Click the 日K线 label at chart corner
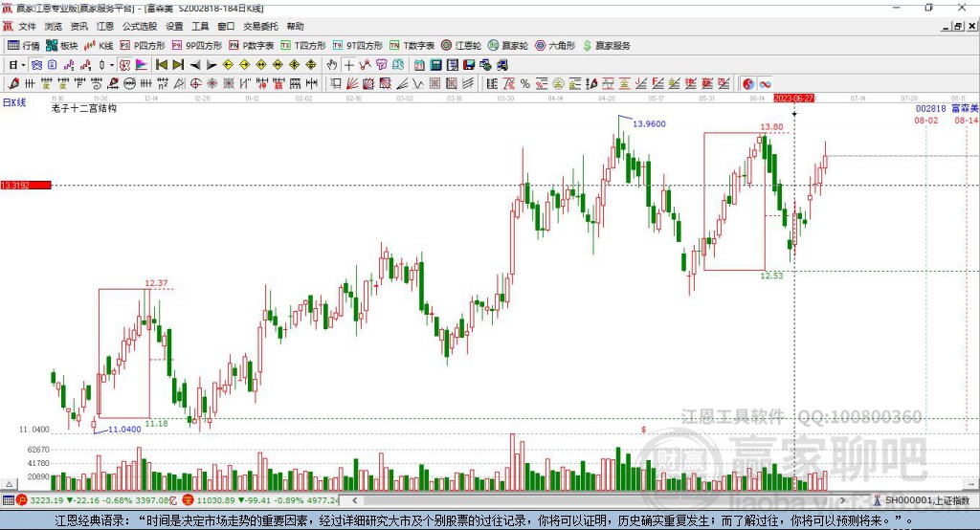980x530 pixels. pyautogui.click(x=13, y=102)
